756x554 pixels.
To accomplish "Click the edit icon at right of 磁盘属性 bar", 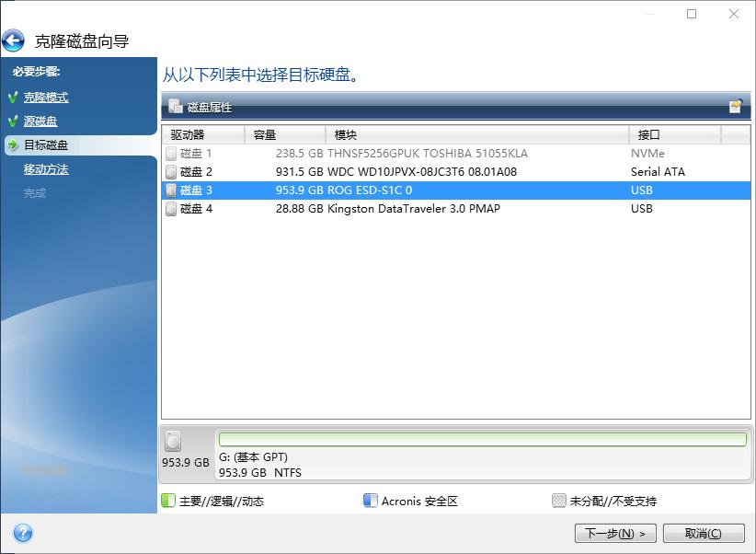I will 734,106.
